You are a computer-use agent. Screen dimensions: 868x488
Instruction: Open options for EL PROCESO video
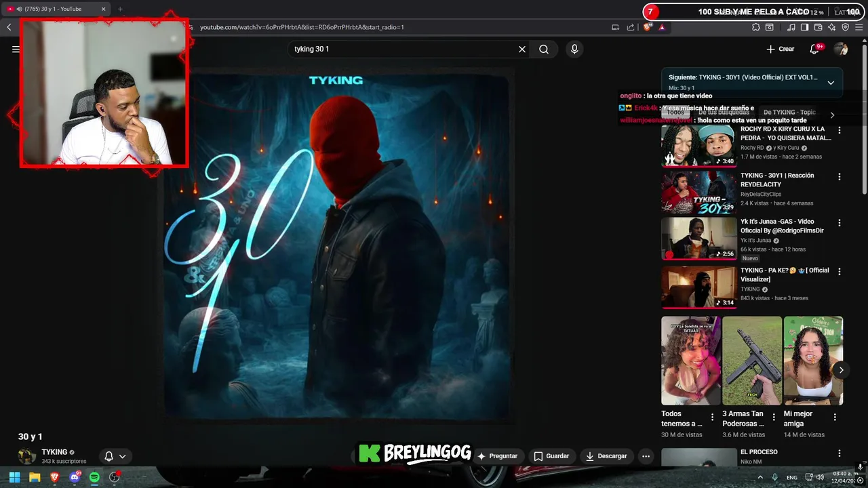point(839,453)
